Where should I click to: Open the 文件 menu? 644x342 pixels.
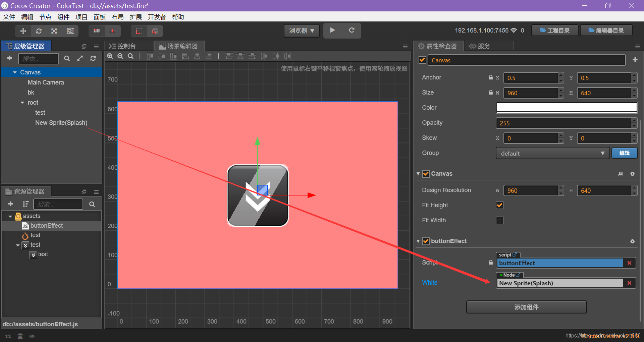9,17
